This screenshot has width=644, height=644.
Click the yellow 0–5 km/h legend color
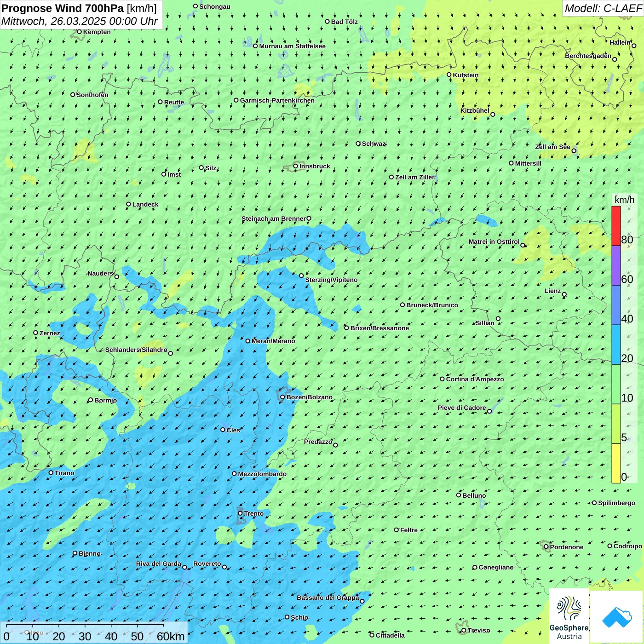tap(616, 463)
